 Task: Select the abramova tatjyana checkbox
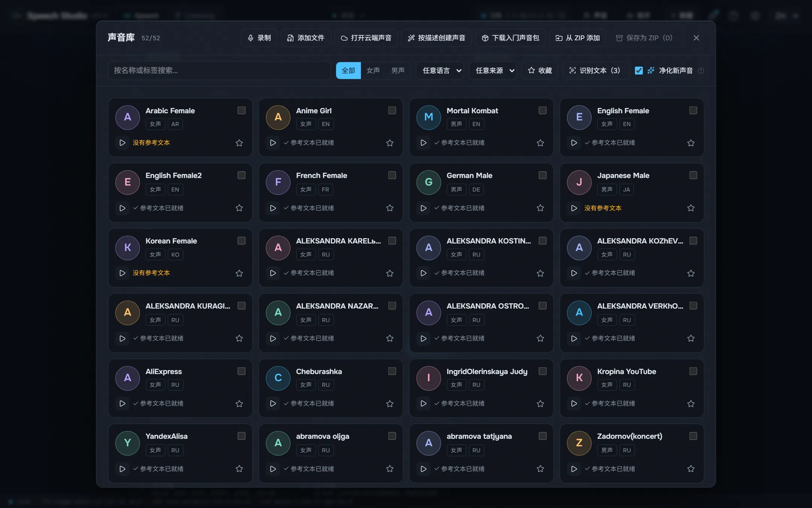[x=542, y=436]
